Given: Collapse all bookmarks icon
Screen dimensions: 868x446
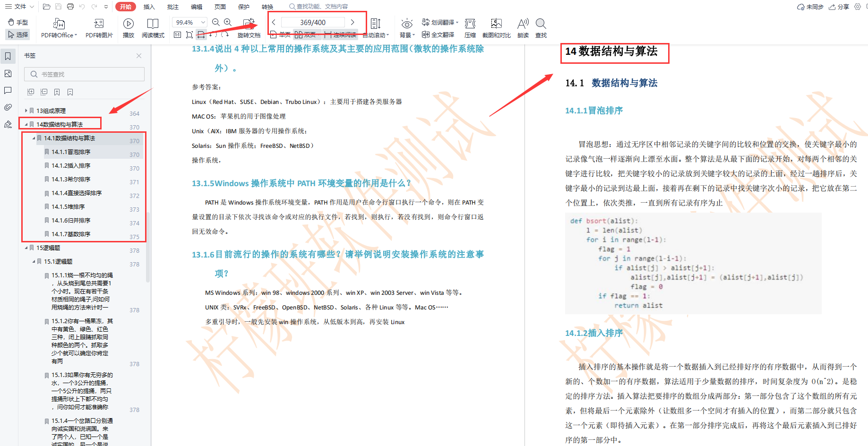Looking at the screenshot, I should click(44, 92).
